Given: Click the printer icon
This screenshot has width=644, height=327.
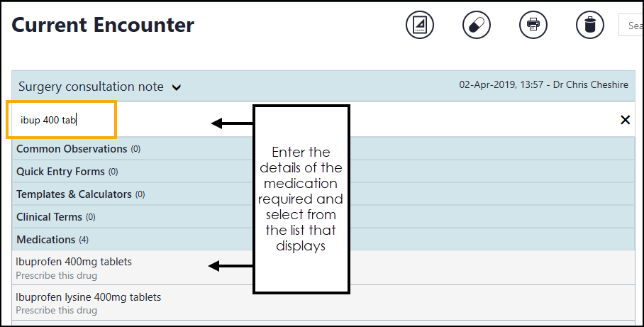Looking at the screenshot, I should [x=533, y=26].
